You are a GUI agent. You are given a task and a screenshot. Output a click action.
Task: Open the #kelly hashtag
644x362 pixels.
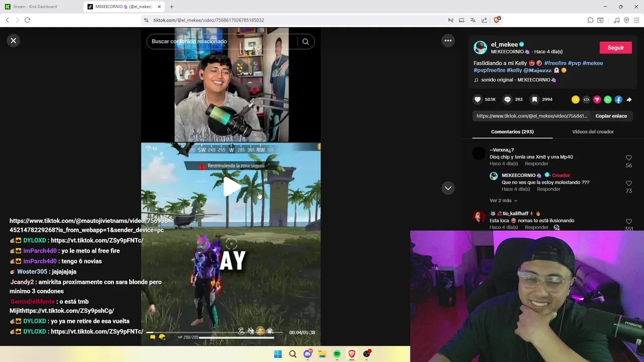tap(514, 70)
